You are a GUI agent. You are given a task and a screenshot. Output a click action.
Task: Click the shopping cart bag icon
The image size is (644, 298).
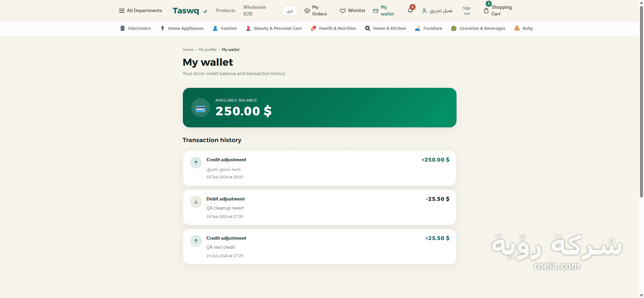pos(486,10)
